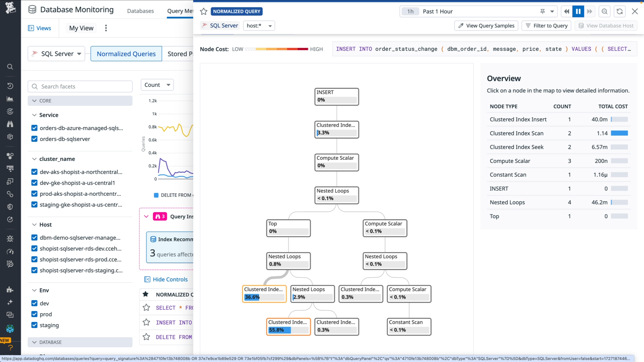Image resolution: width=644 pixels, height=362 pixels.
Task: Step the time range backward
Action: click(x=567, y=11)
